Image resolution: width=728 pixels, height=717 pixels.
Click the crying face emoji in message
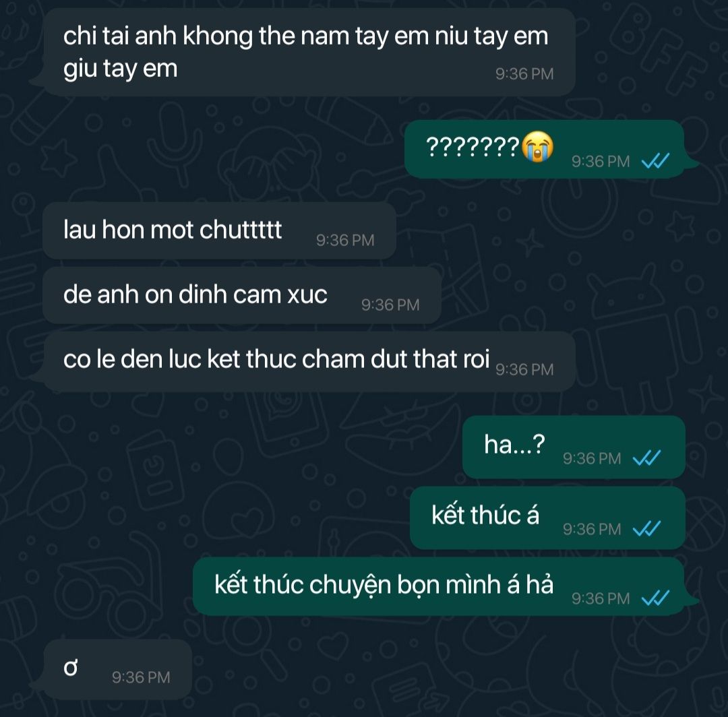pyautogui.click(x=538, y=147)
